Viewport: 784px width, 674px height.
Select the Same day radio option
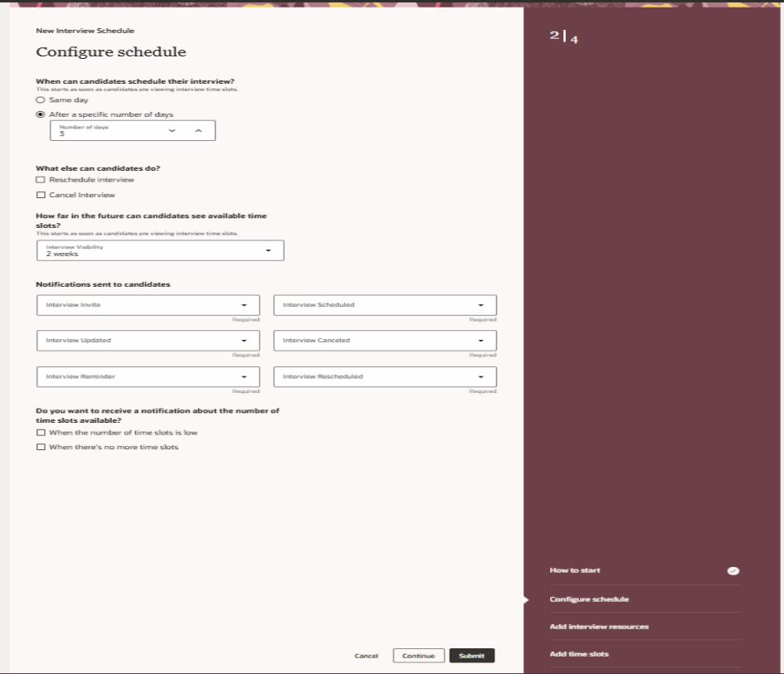click(x=41, y=100)
